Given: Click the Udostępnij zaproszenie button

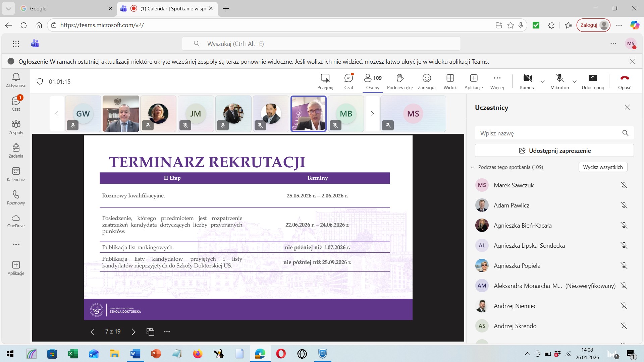Looking at the screenshot, I should pyautogui.click(x=554, y=151).
